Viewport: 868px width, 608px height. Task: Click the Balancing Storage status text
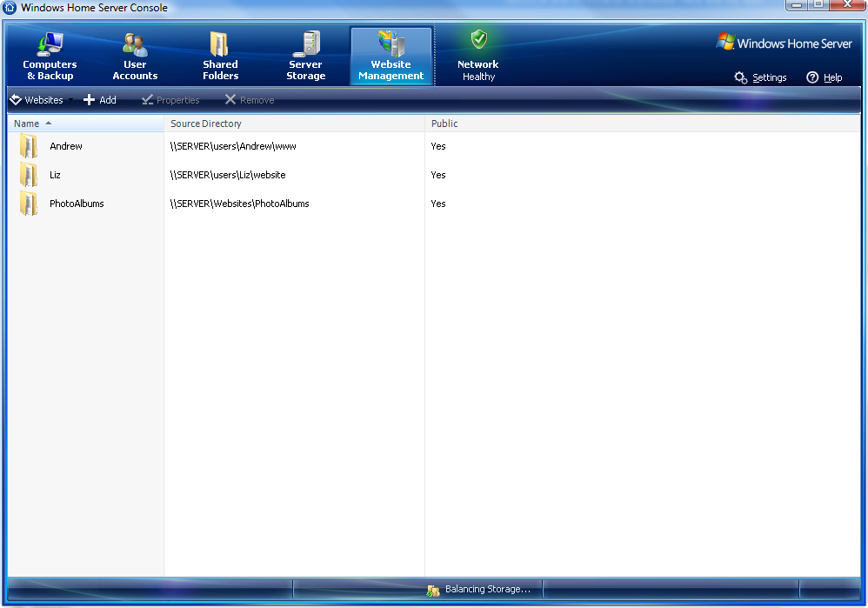[x=488, y=589]
